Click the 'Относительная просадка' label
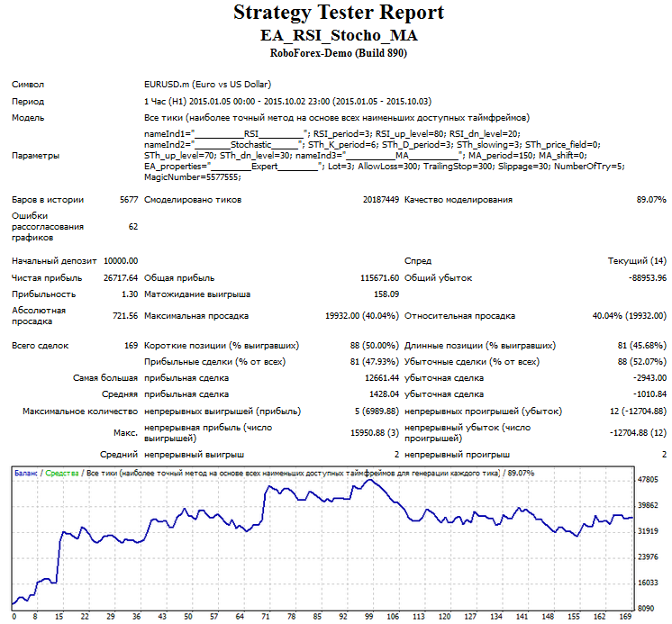Viewport: 672px width, 624px height. coord(459,316)
